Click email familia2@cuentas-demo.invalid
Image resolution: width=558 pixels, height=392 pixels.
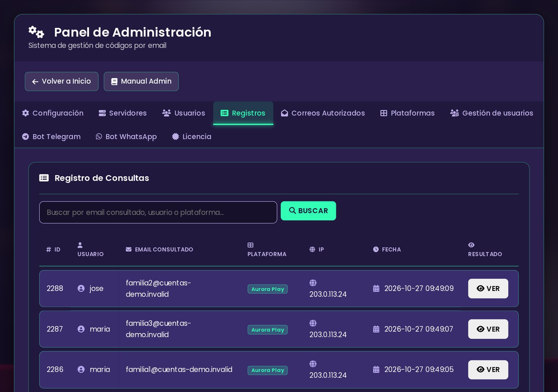[158, 289]
